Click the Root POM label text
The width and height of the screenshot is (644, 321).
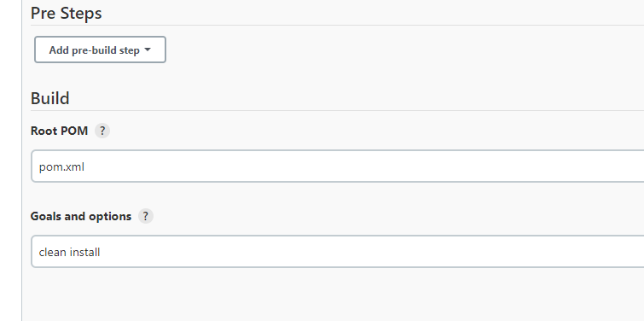point(59,131)
